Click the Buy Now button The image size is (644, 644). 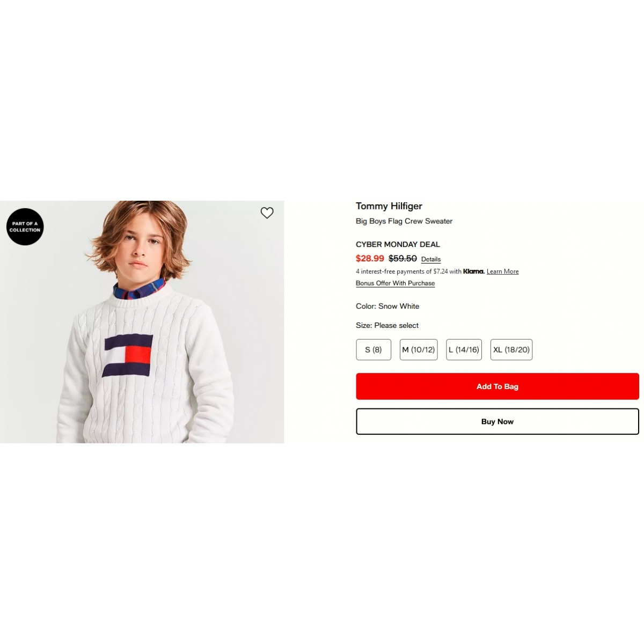(x=497, y=421)
